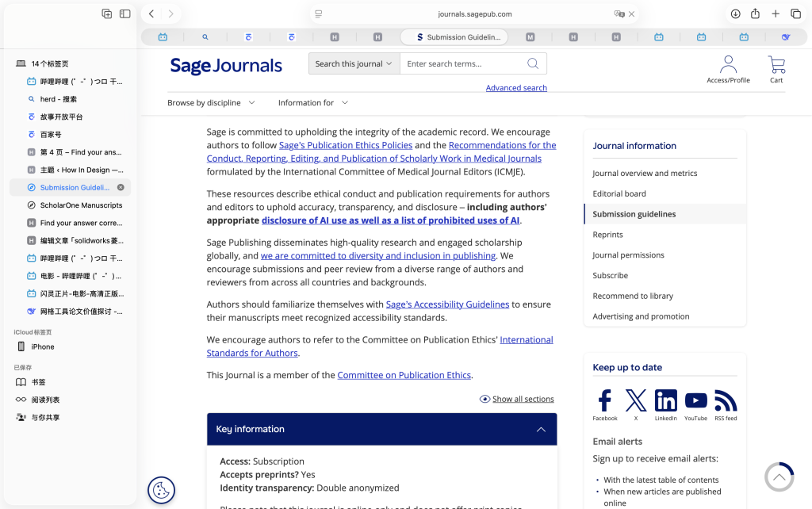Click the translate icon in address bar
This screenshot has height=509, width=812.
(619, 14)
